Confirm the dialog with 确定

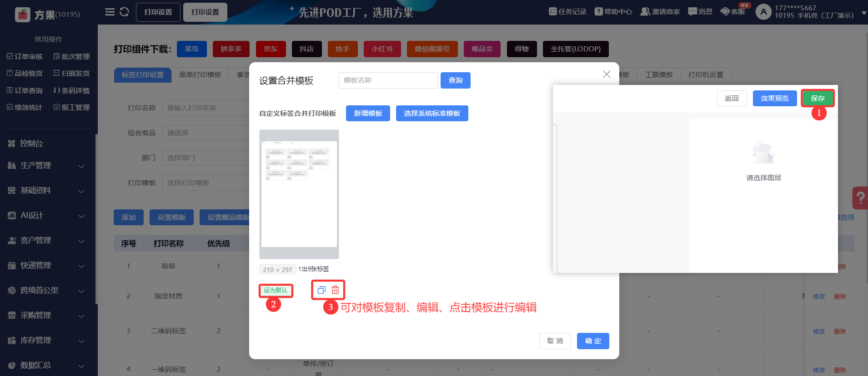(x=593, y=341)
